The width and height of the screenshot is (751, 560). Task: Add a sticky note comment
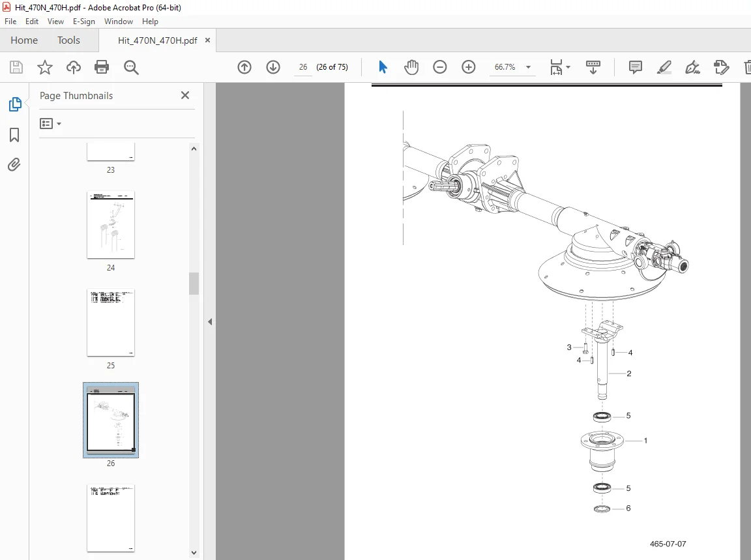pos(635,67)
